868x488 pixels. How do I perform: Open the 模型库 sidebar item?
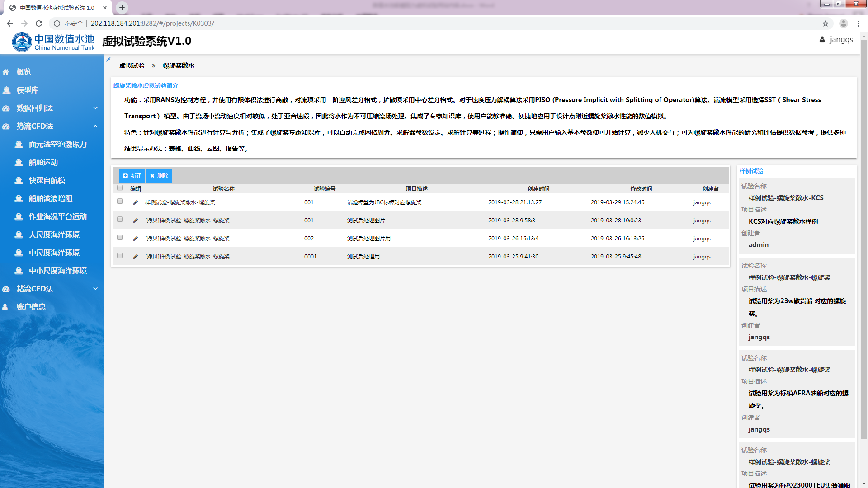pos(27,90)
